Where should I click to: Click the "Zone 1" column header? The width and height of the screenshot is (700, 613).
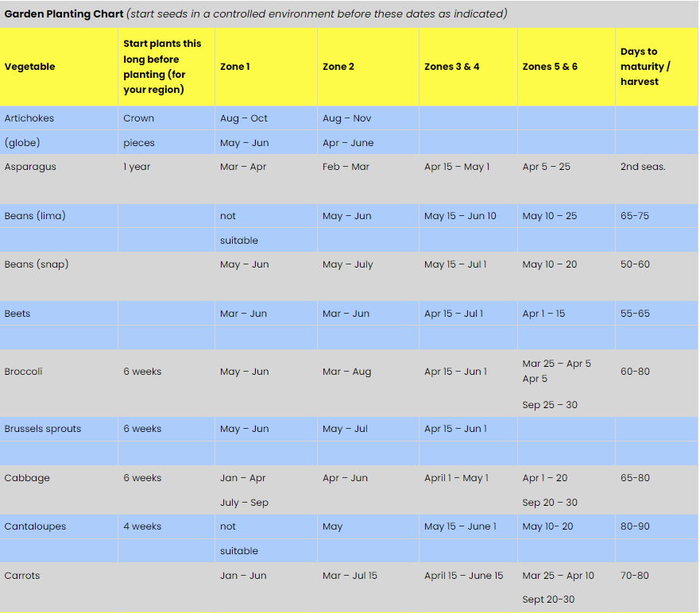[235, 67]
